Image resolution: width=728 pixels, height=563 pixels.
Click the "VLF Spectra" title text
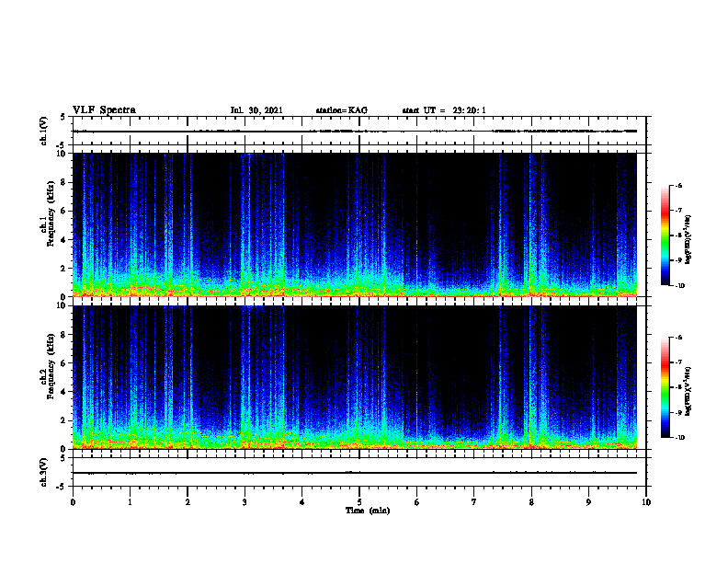point(104,110)
